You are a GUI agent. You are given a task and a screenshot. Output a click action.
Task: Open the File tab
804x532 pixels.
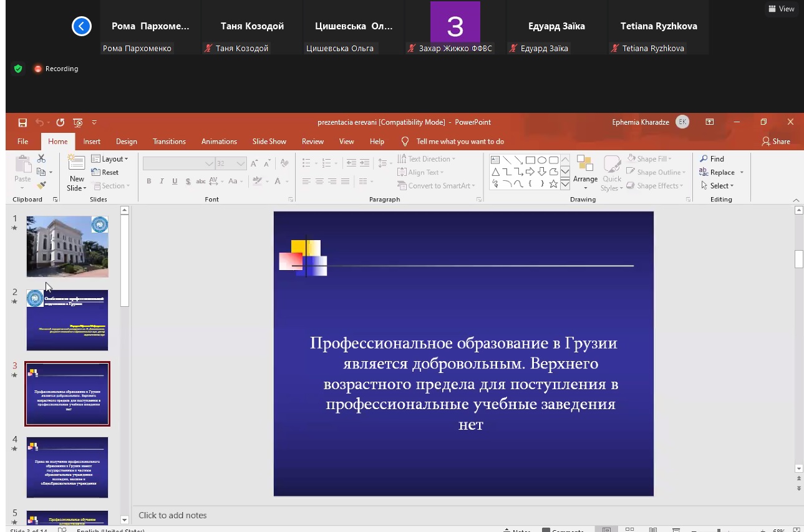point(23,142)
